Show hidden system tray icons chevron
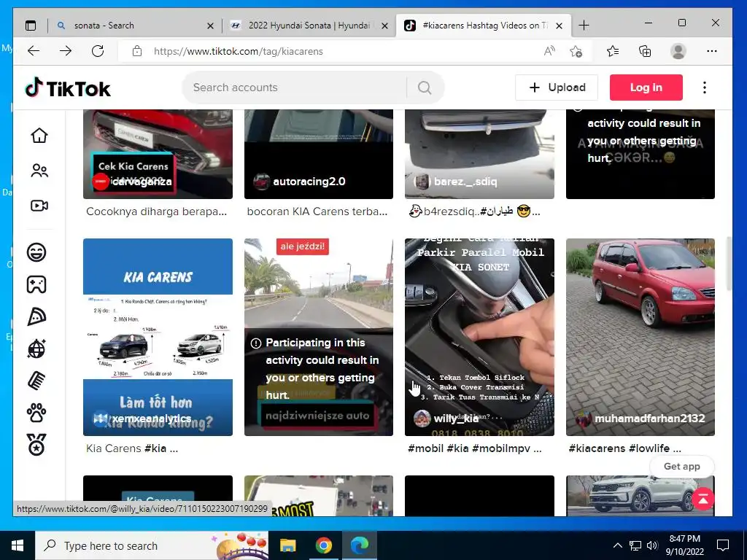The image size is (747, 560). pyautogui.click(x=617, y=545)
